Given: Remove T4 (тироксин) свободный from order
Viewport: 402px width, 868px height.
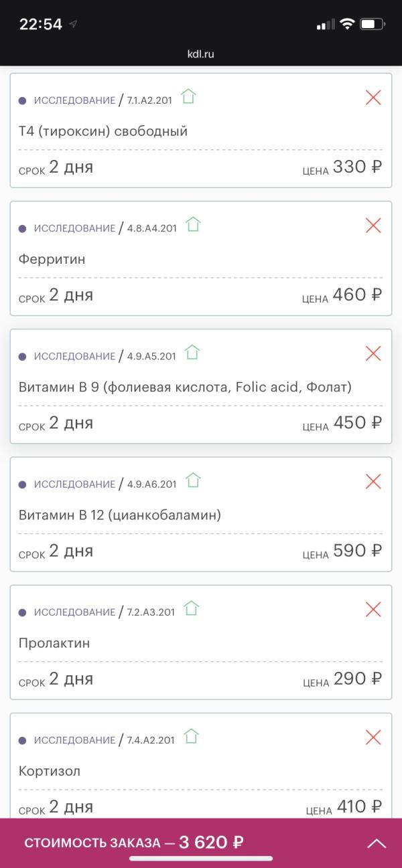Looking at the screenshot, I should [x=373, y=98].
